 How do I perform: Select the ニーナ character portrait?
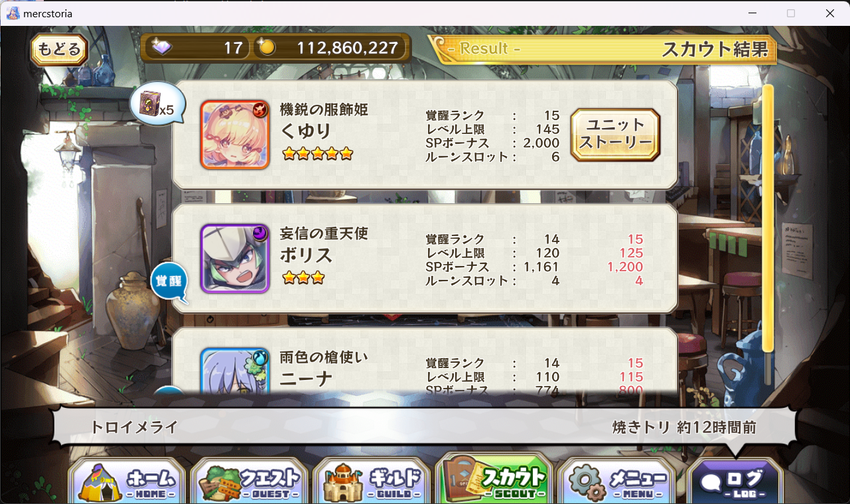coord(235,370)
